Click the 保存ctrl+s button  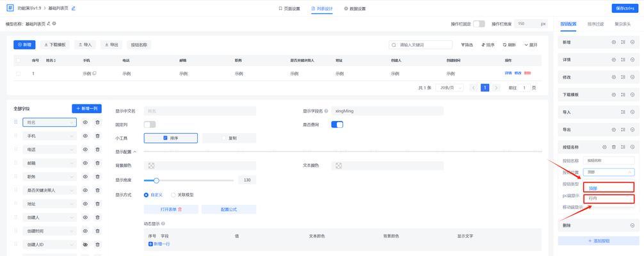click(625, 8)
